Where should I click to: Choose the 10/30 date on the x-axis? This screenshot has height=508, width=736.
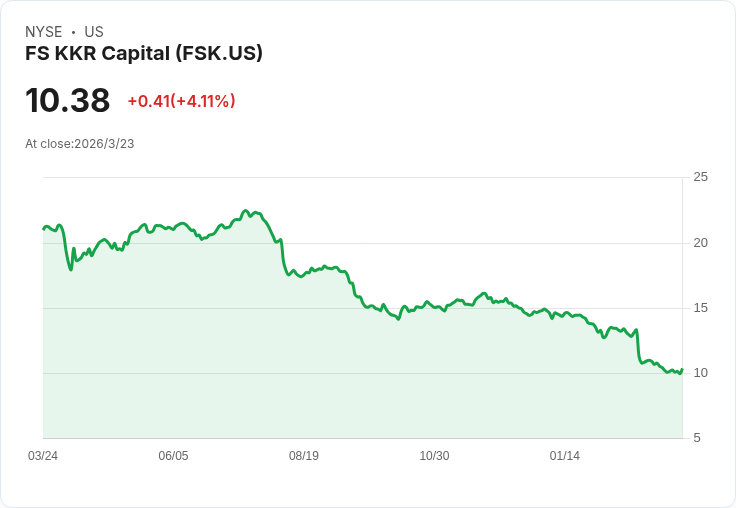pos(434,456)
